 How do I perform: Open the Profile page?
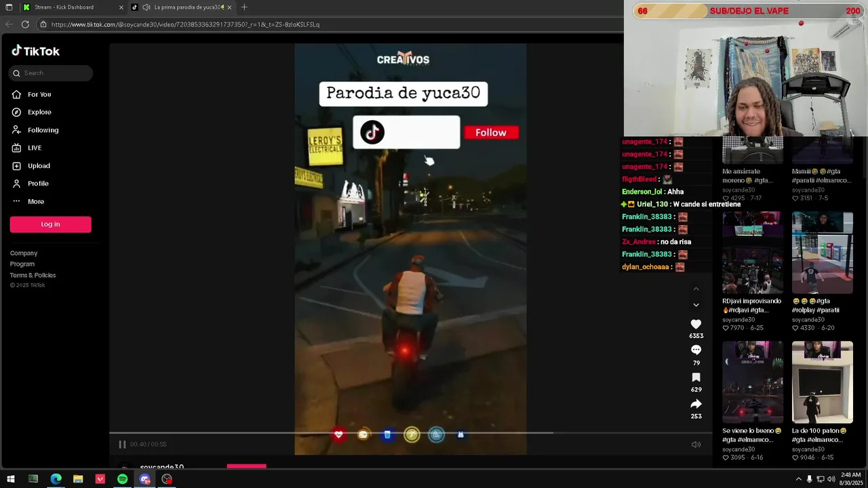[38, 184]
